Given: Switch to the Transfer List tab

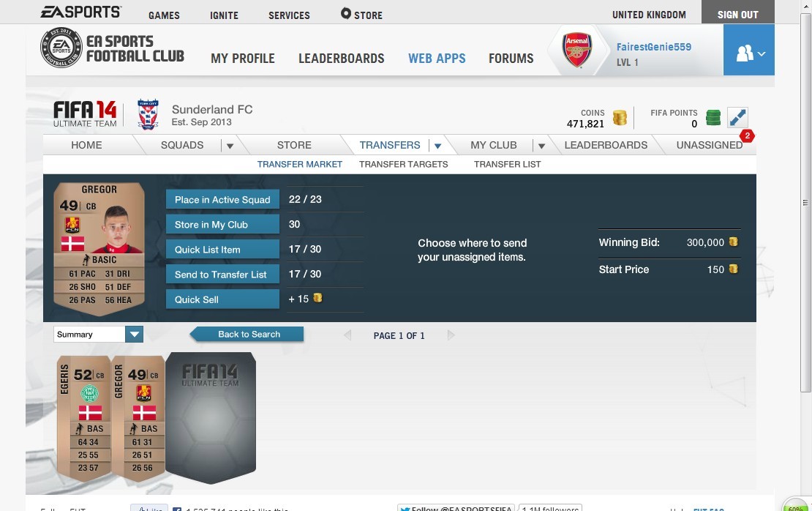Looking at the screenshot, I should coord(507,164).
